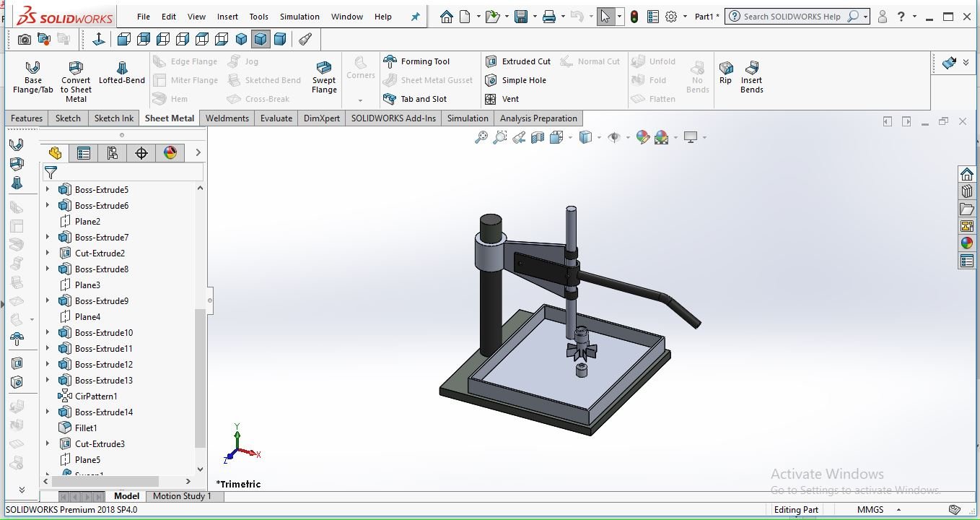The image size is (980, 520).
Task: Unpin the menu bar pushpin
Action: coord(414,16)
